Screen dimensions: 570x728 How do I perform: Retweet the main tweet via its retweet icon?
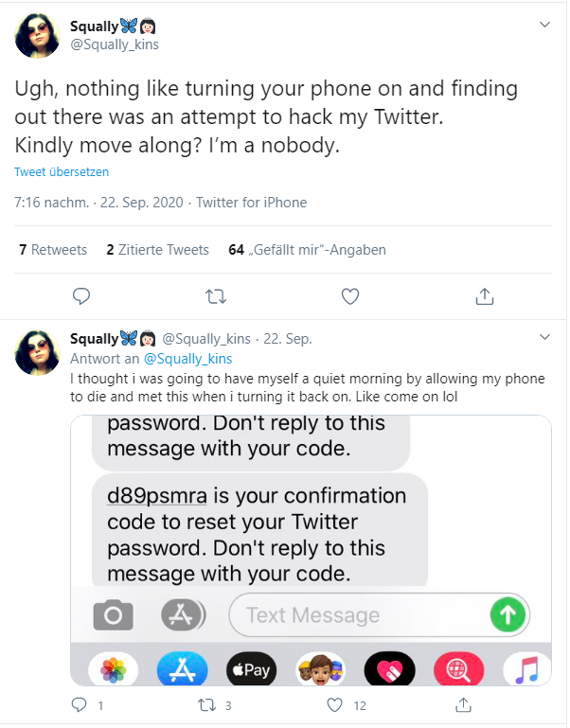(x=216, y=296)
